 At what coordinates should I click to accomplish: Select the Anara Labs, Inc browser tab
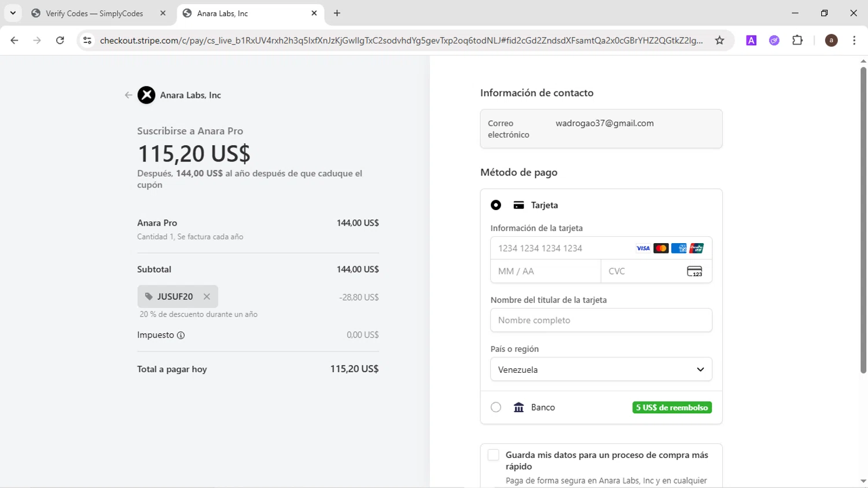tap(250, 13)
